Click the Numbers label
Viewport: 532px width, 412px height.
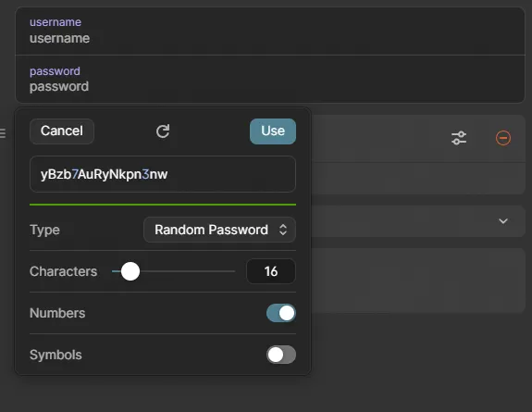[57, 313]
